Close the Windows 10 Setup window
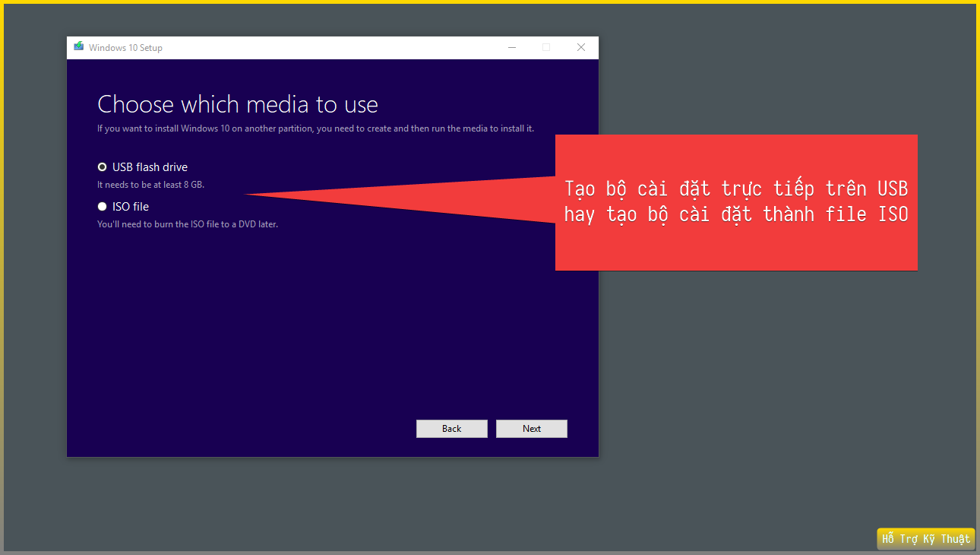The width and height of the screenshot is (980, 555). click(x=581, y=47)
